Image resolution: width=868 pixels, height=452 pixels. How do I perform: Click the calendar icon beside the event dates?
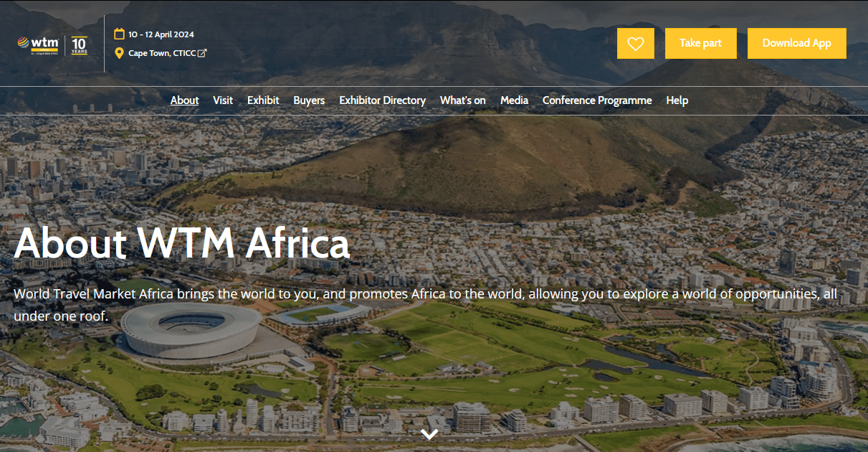pyautogui.click(x=120, y=34)
